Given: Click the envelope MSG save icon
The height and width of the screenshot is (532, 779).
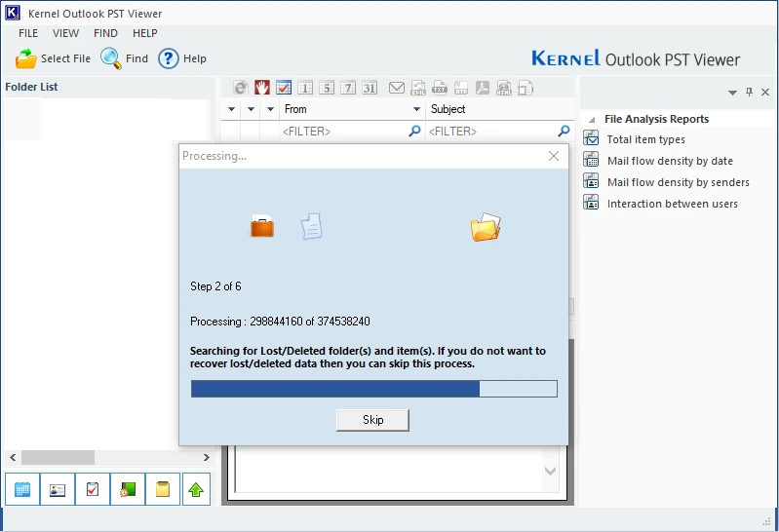Looking at the screenshot, I should click(x=397, y=88).
